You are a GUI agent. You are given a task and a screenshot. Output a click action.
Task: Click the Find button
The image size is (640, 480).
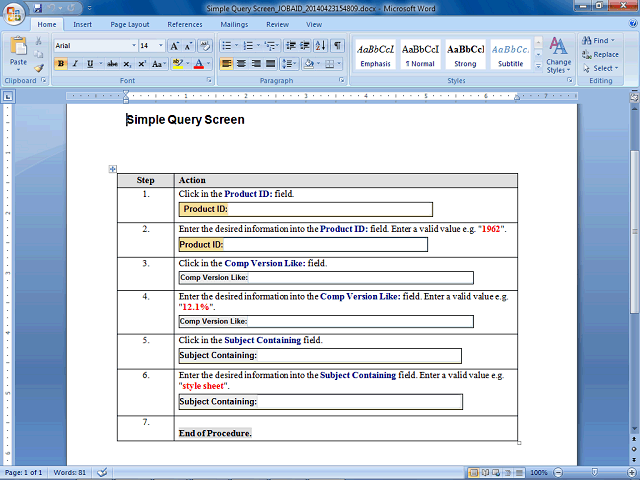(x=598, y=40)
